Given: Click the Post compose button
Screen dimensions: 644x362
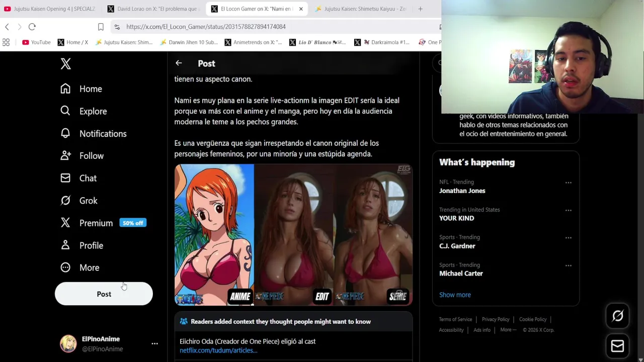Looking at the screenshot, I should coord(104,294).
